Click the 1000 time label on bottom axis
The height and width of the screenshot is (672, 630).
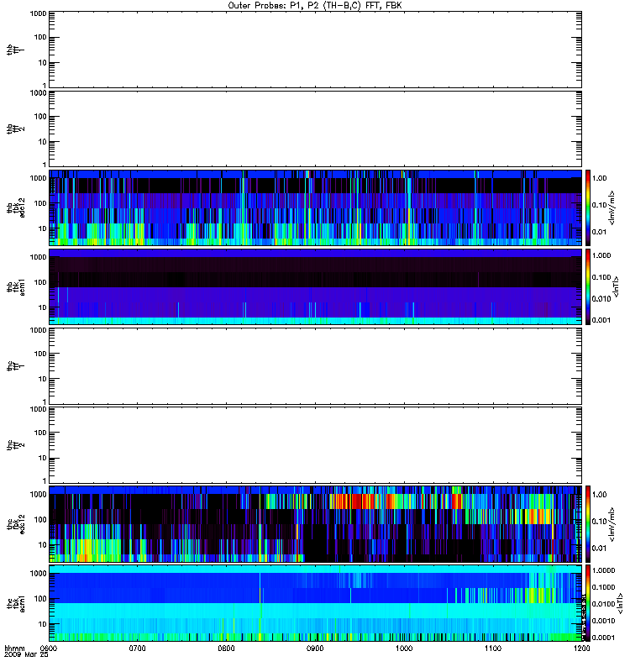(x=404, y=648)
